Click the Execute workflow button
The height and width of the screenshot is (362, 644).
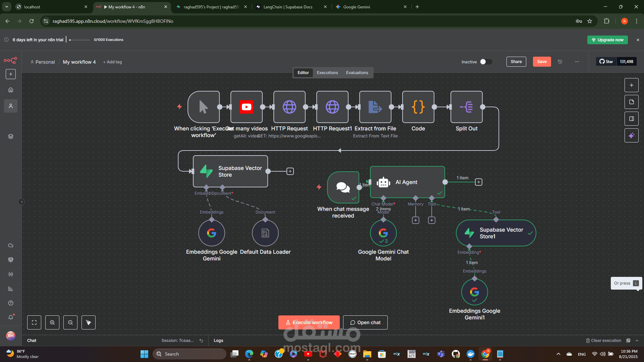[x=309, y=322]
